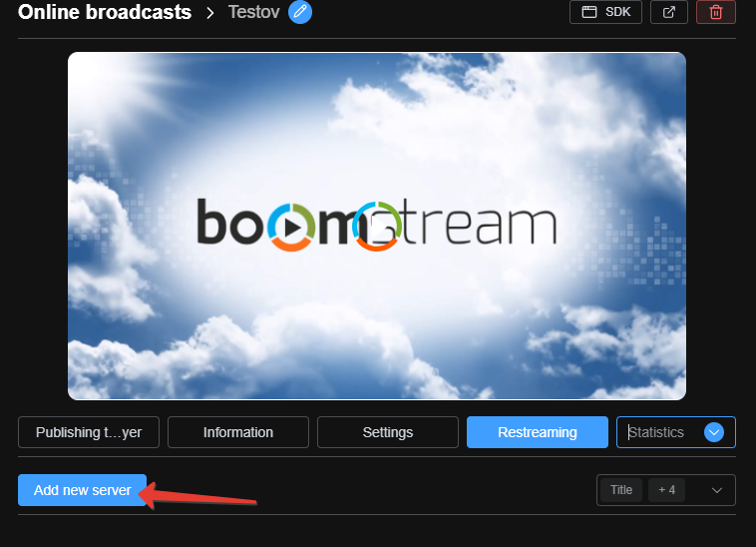Click the Title column tag
Viewport: 756px width, 547px height.
click(621, 490)
